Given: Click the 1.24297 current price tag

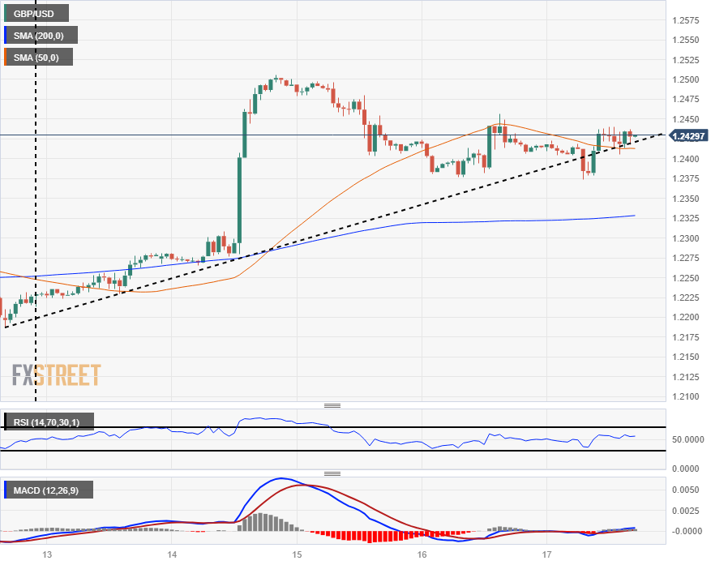Looking at the screenshot, I should coord(688,136).
